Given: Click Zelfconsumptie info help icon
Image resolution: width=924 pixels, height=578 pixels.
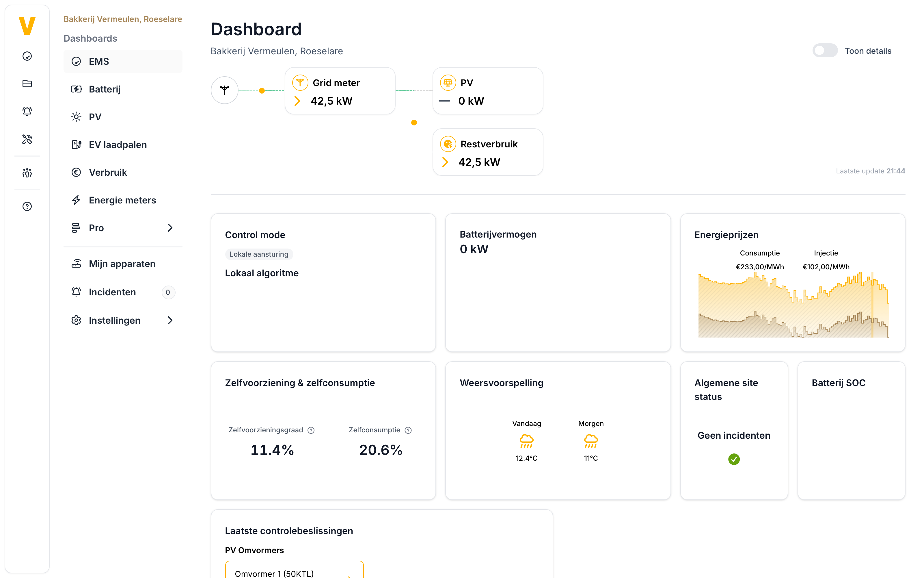Looking at the screenshot, I should (408, 430).
